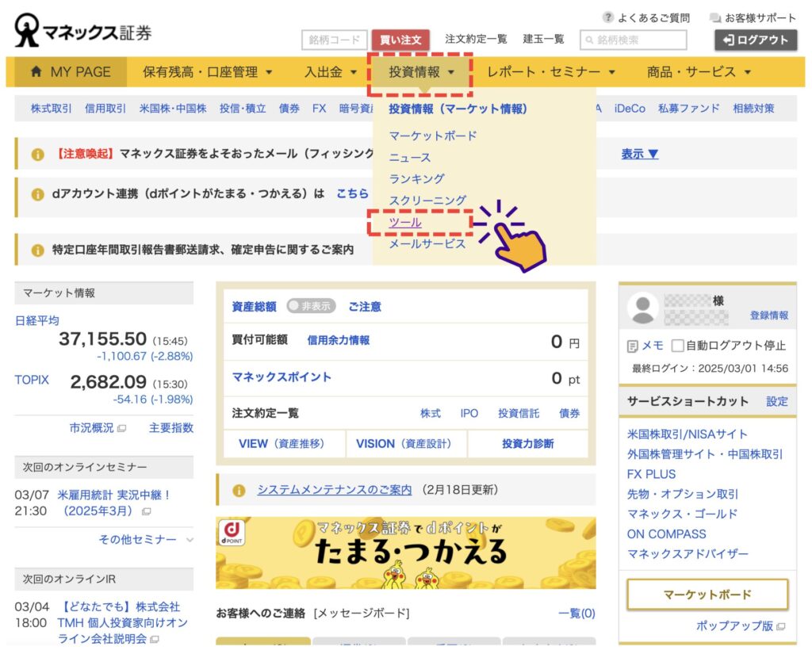812x654 pixels.
Task: Open the 主要指数 link
Action: (x=171, y=428)
